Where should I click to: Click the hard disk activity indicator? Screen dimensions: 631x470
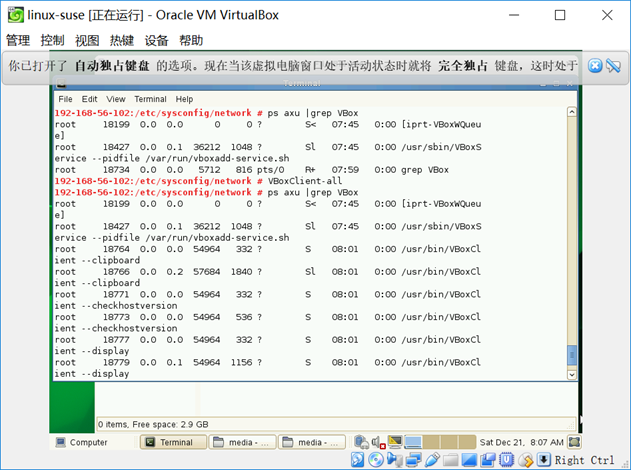coord(357,460)
